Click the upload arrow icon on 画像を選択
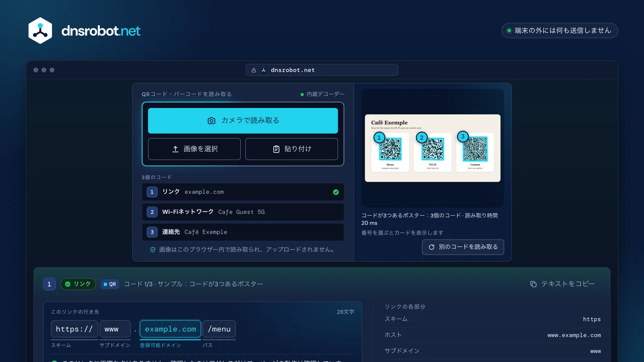 (175, 149)
